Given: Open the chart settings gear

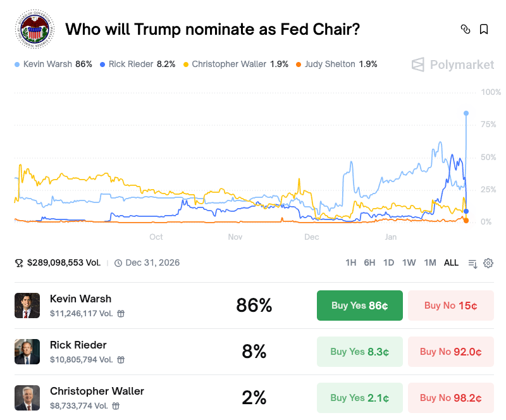Looking at the screenshot, I should pos(488,263).
